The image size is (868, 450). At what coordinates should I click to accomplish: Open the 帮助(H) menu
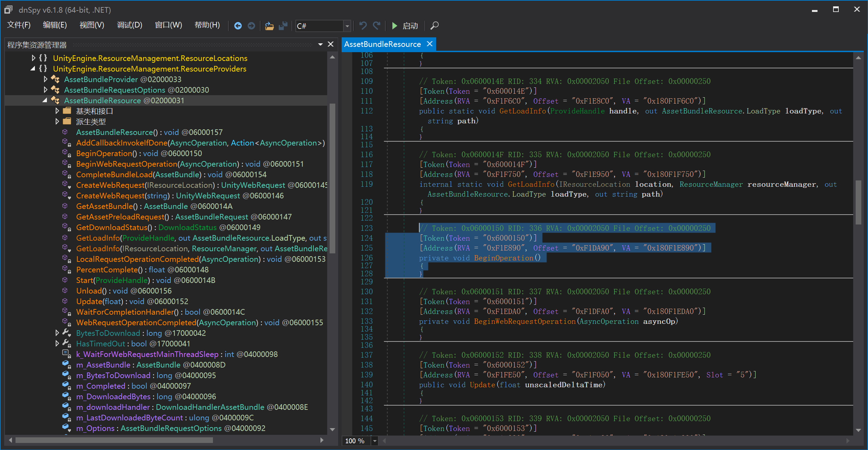pos(207,25)
